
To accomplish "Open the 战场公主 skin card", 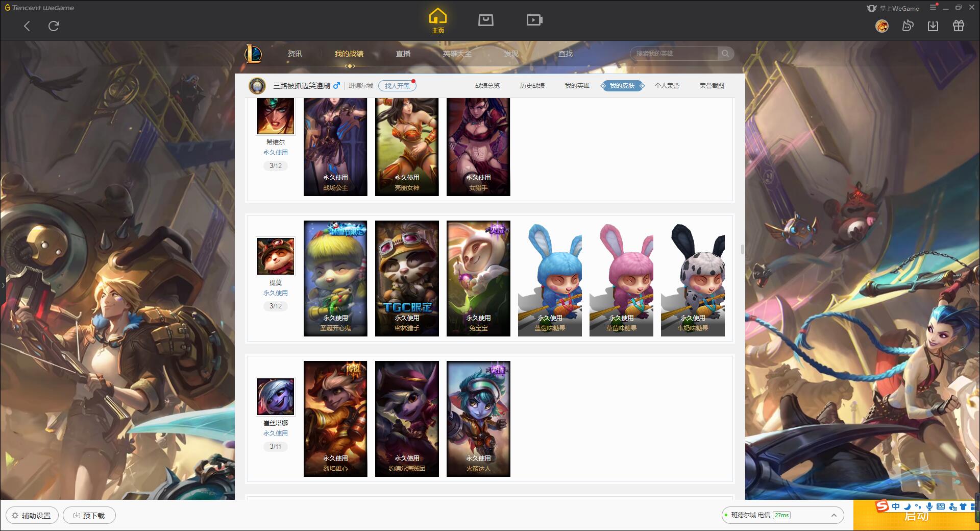I will click(335, 147).
